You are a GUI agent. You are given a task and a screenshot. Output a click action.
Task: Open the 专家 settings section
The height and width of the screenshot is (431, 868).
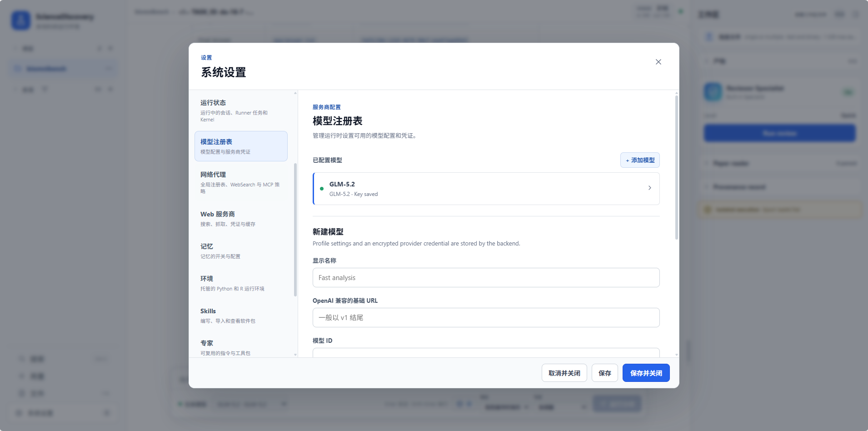tap(241, 347)
